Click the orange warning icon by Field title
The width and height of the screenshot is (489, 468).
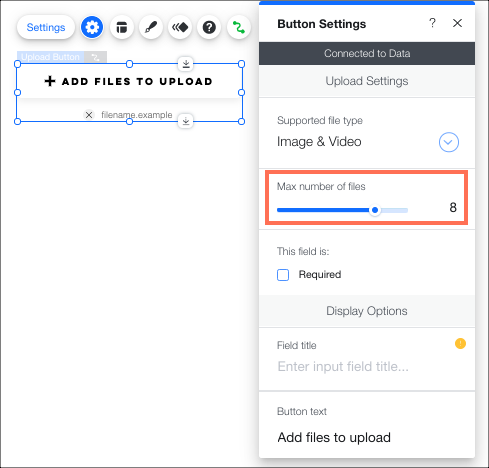pyautogui.click(x=460, y=343)
